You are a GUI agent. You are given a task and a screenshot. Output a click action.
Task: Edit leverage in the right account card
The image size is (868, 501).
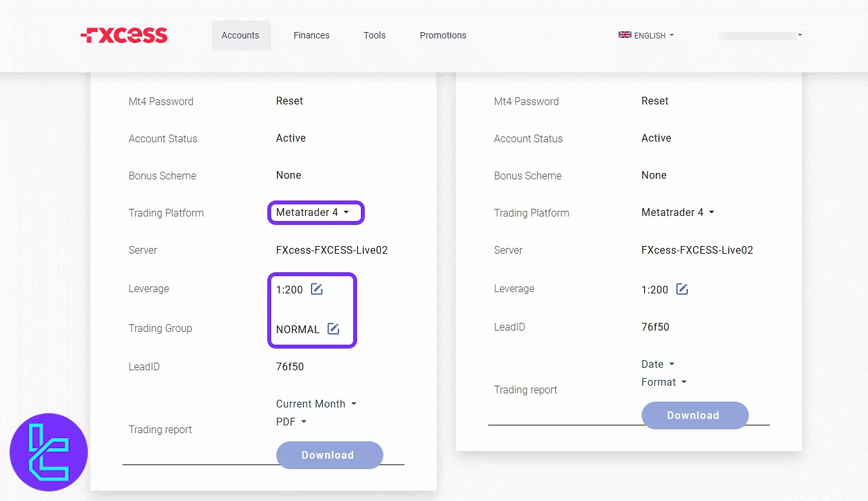[x=682, y=289]
